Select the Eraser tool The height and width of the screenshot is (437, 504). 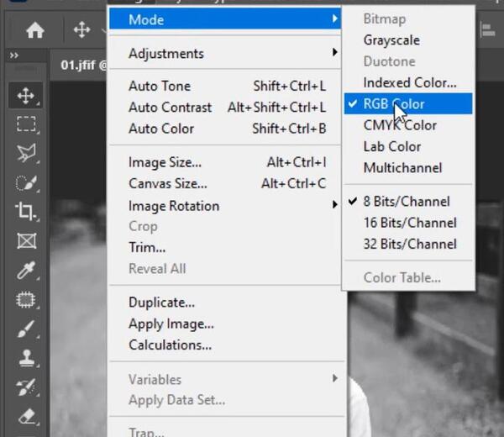pyautogui.click(x=26, y=417)
